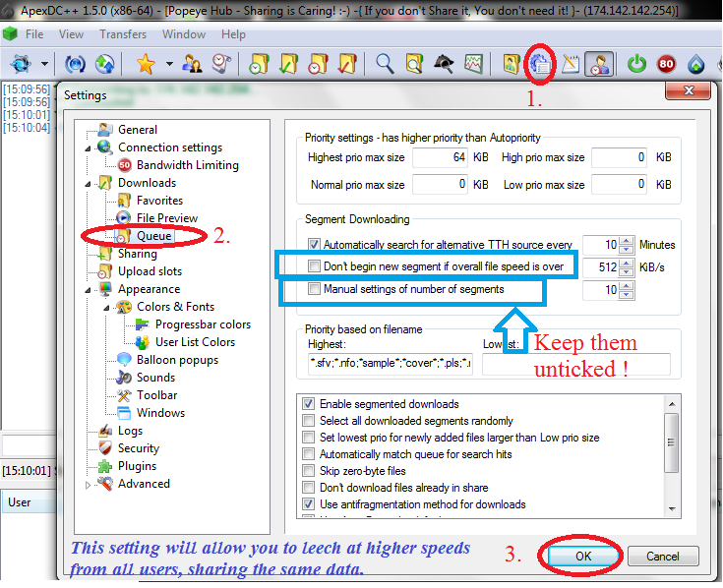Toggle Automatically search for alternative TTH source
This screenshot has height=588, width=723.
click(314, 244)
